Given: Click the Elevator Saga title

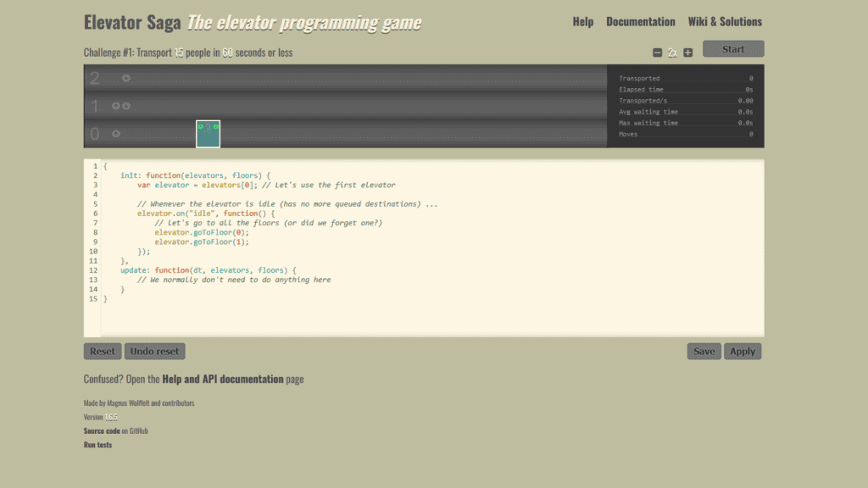Looking at the screenshot, I should pyautogui.click(x=132, y=22).
